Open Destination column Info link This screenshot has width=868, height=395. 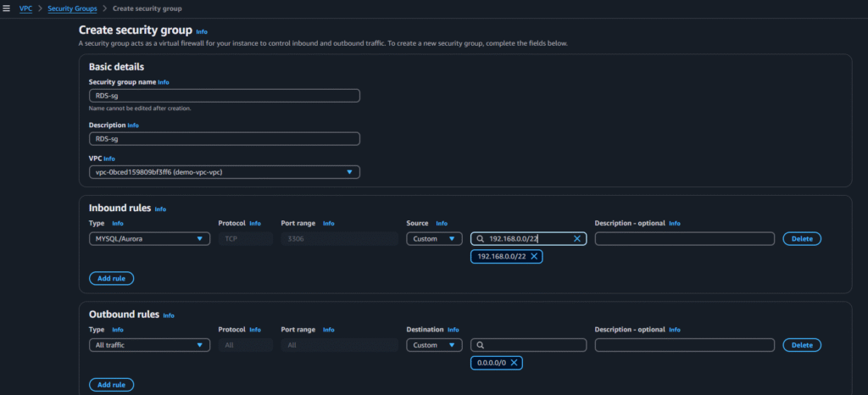pyautogui.click(x=453, y=330)
